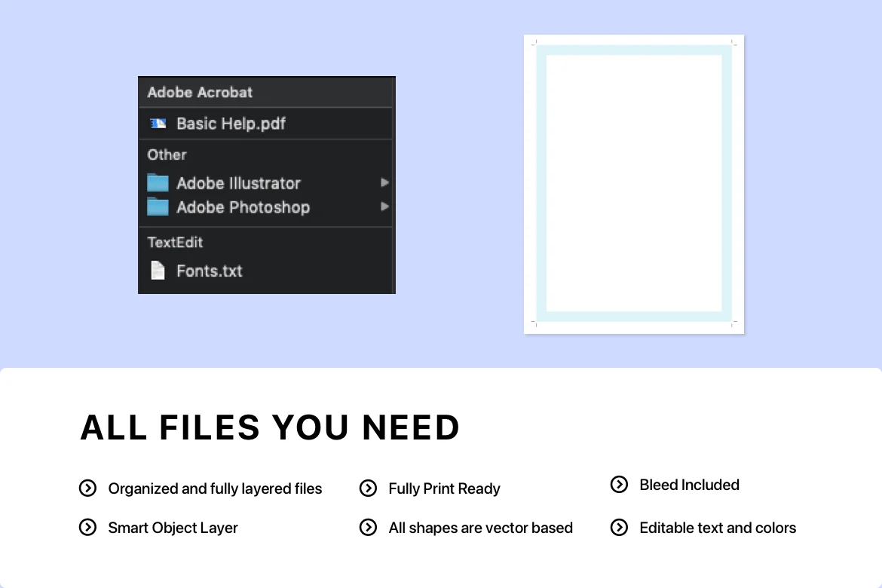Viewport: 882px width, 588px height.
Task: Click arrow icon beside Editable text and colors
Action: pyautogui.click(x=620, y=527)
